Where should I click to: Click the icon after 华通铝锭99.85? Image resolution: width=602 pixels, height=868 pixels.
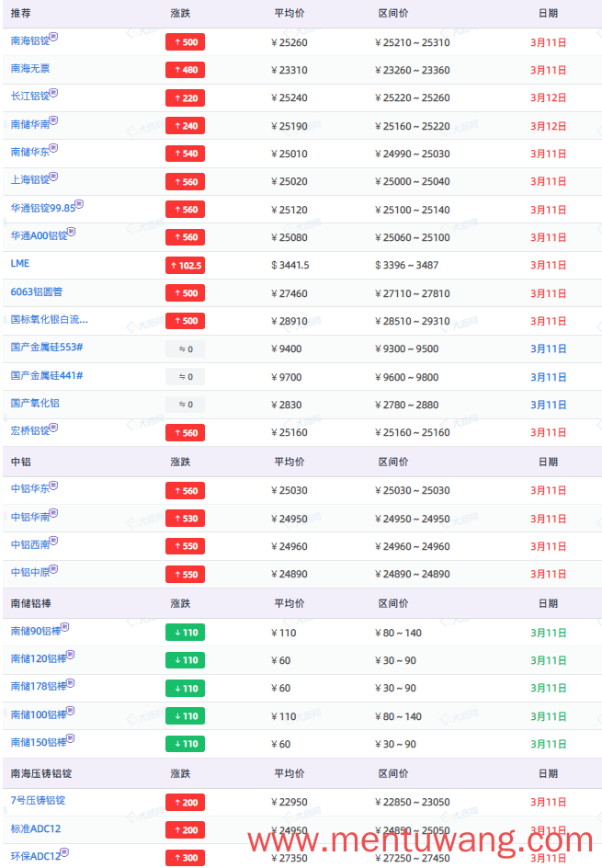point(80,204)
